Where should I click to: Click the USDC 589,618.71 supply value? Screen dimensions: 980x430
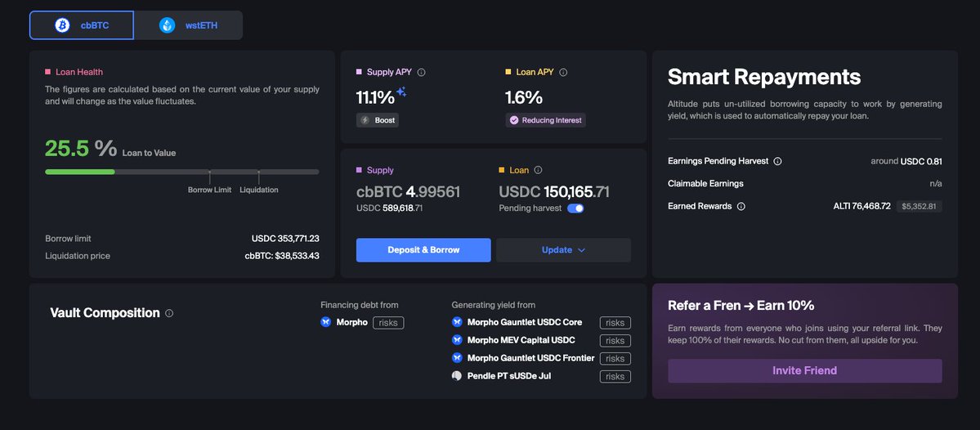click(x=389, y=208)
